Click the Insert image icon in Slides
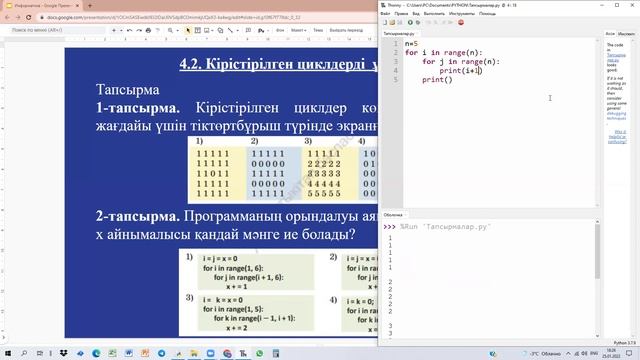This screenshot has height=360, width=640. (207, 30)
